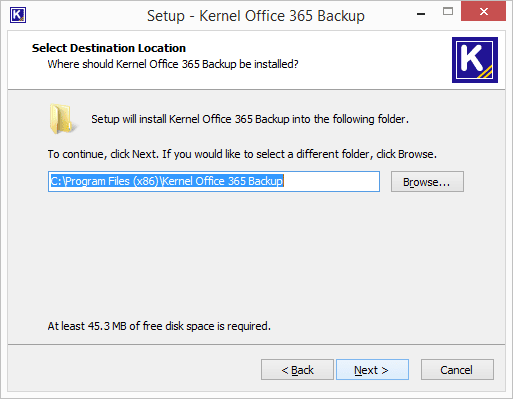Minimize the setup window
The height and width of the screenshot is (399, 513).
coord(421,14)
